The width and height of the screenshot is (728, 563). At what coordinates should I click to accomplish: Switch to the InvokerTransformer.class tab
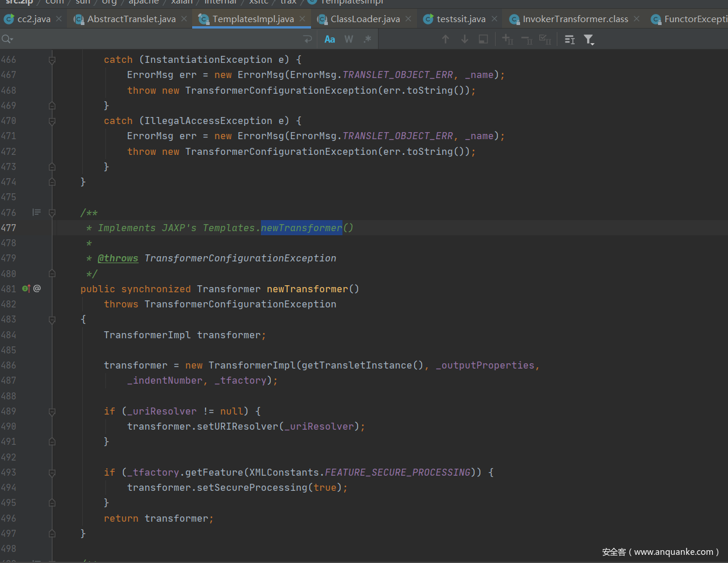pyautogui.click(x=575, y=19)
